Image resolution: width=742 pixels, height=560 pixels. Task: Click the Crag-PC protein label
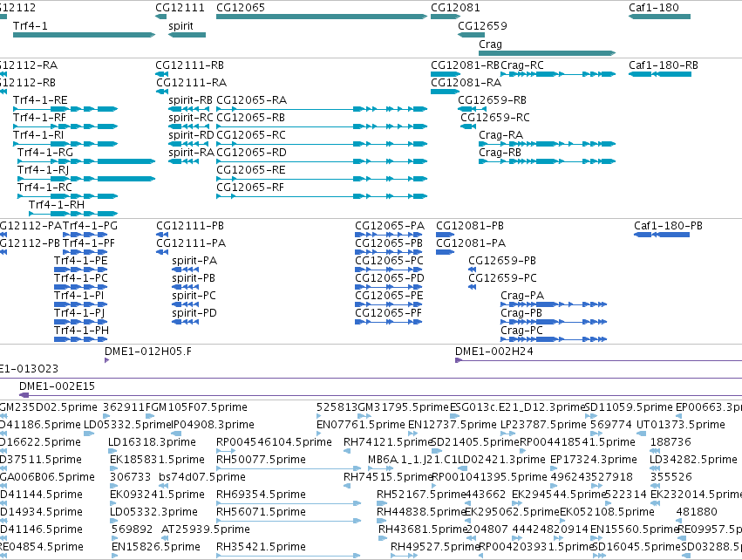pos(521,331)
